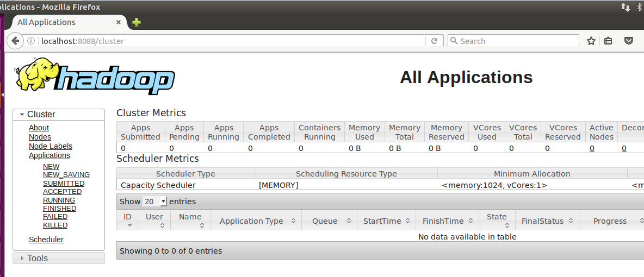
Task: Filter applications by FINISHED state
Action: (x=59, y=209)
